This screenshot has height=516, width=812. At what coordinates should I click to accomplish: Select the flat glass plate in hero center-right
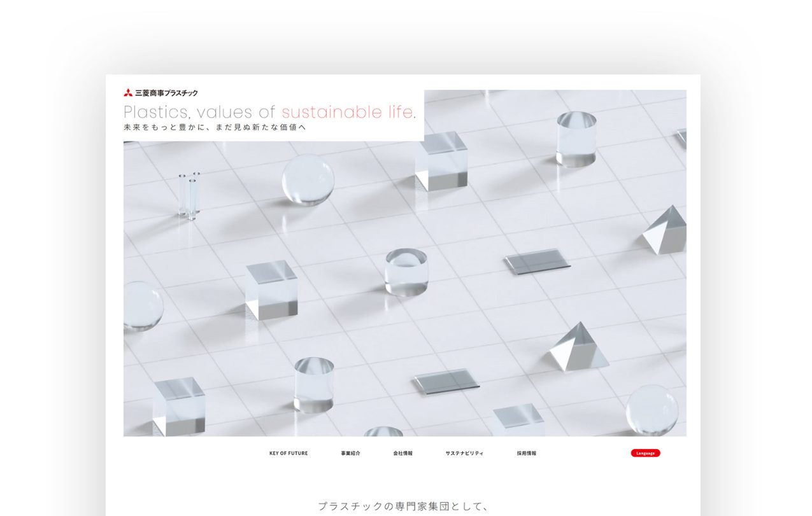click(x=536, y=261)
